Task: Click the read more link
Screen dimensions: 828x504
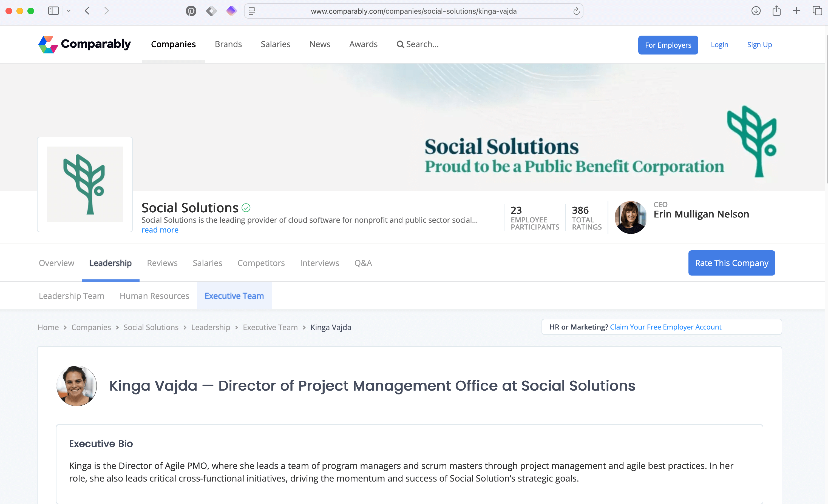Action: click(160, 230)
